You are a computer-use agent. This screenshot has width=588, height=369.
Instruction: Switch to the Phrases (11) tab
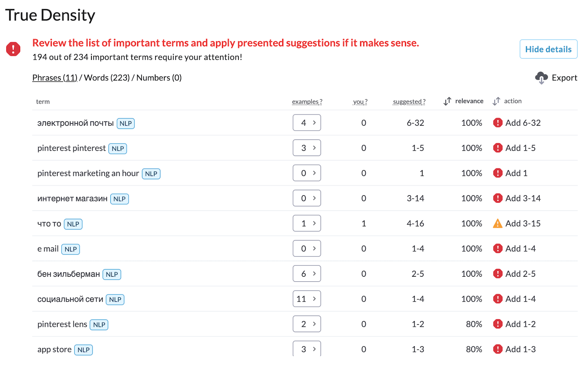point(55,78)
